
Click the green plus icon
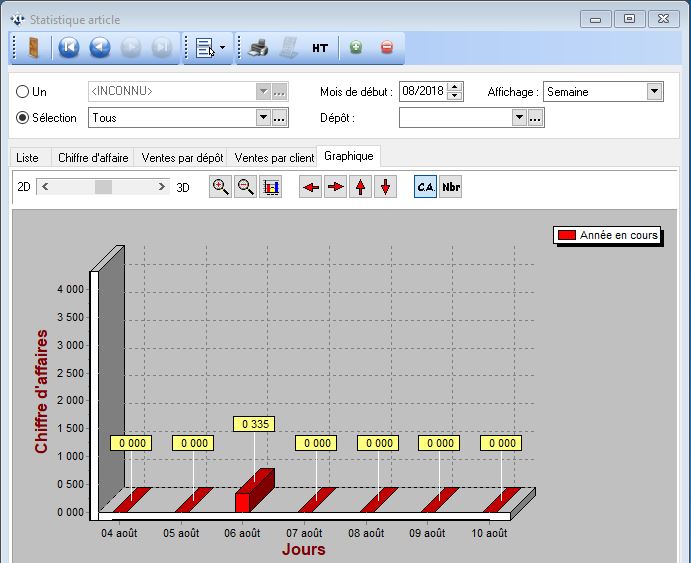click(356, 47)
